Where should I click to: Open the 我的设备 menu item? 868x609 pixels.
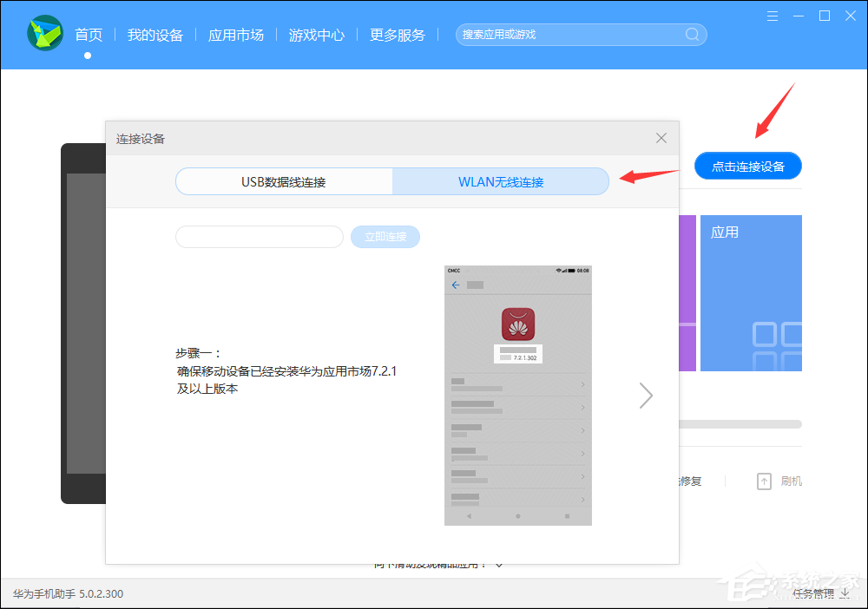click(x=155, y=35)
